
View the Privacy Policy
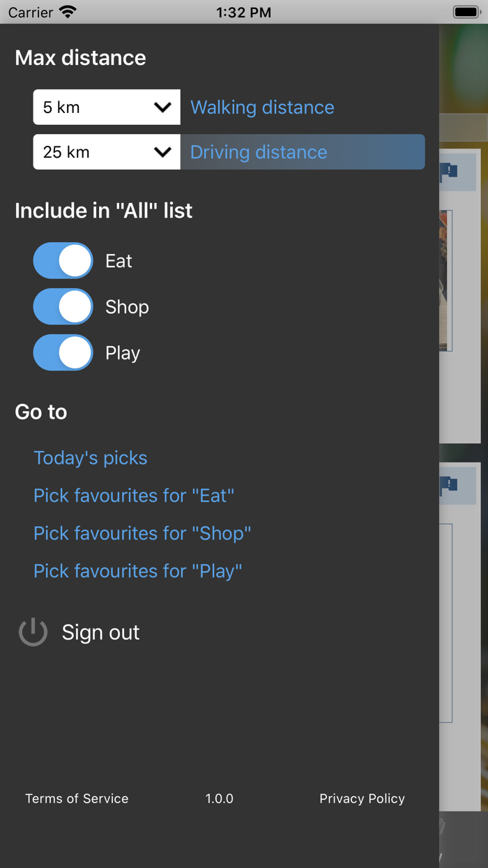tap(362, 798)
